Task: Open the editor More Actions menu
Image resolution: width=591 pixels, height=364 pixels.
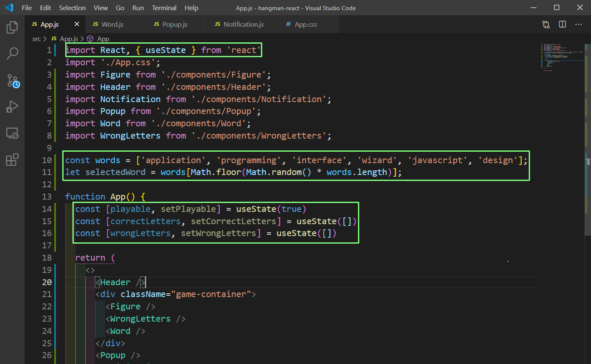Action: [x=578, y=25]
